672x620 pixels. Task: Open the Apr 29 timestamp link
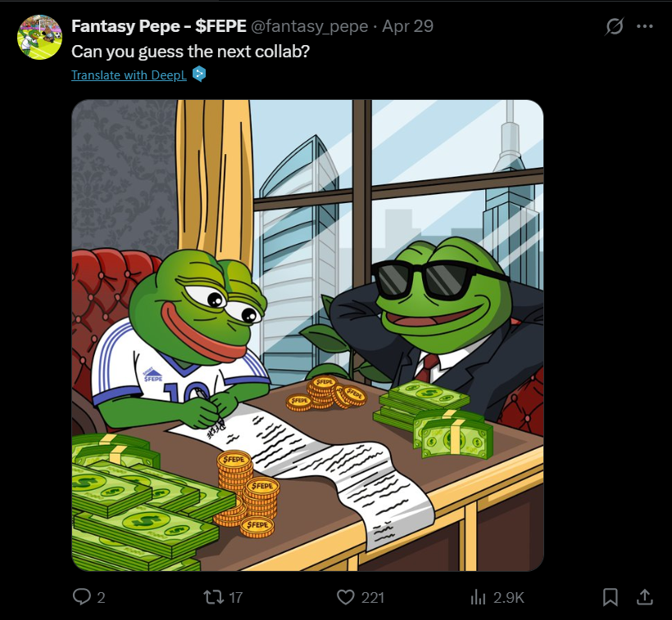(407, 26)
